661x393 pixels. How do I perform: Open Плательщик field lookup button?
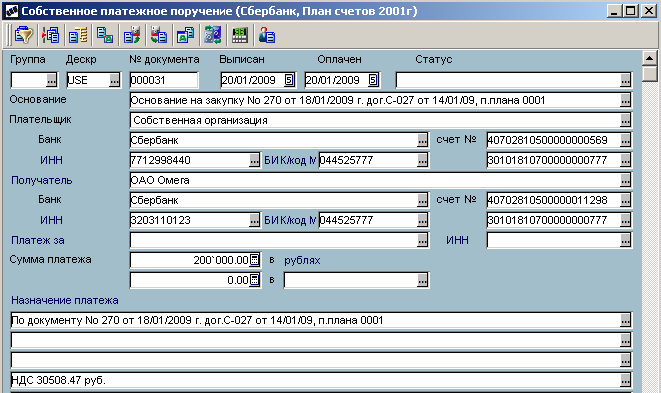626,120
